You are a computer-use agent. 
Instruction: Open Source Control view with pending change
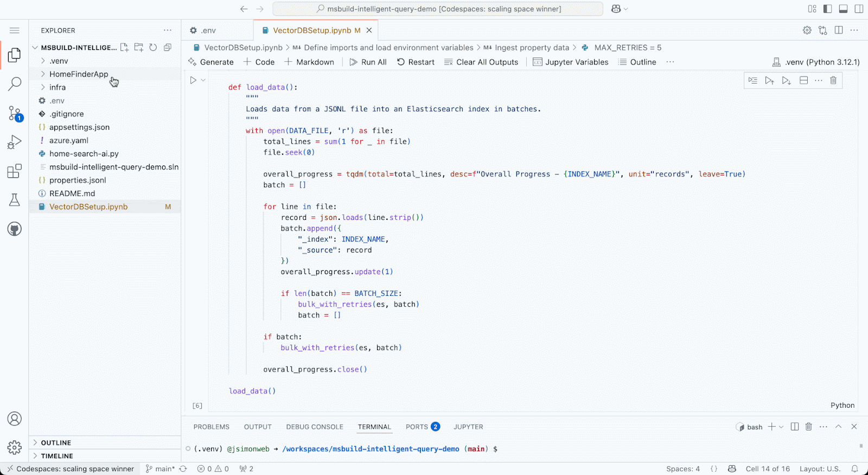(15, 113)
